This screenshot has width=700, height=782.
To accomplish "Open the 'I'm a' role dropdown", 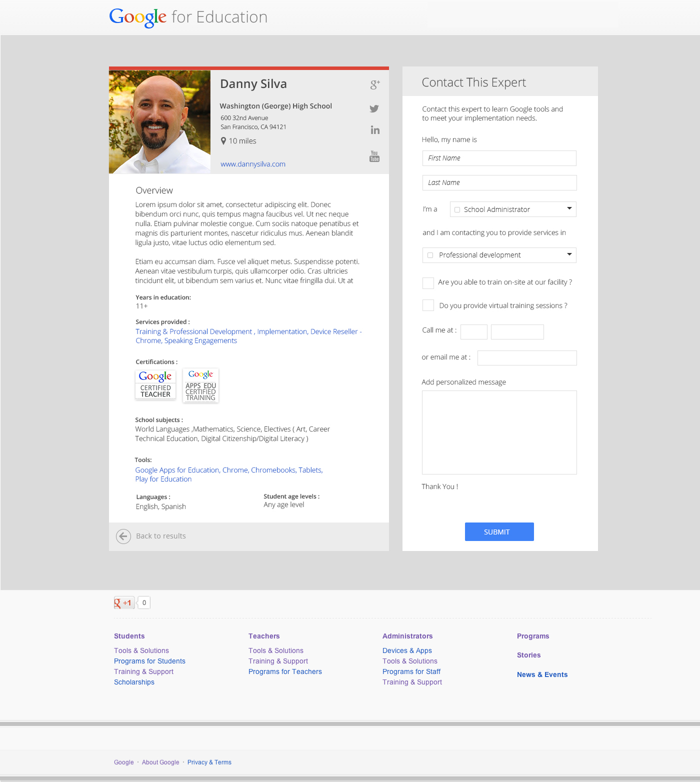I will [x=569, y=209].
